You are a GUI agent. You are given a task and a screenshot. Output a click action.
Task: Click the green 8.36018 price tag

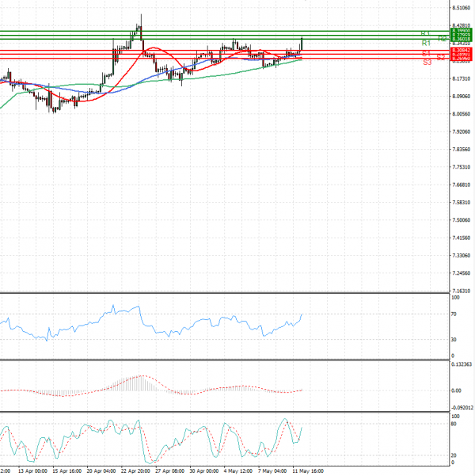coord(461,39)
